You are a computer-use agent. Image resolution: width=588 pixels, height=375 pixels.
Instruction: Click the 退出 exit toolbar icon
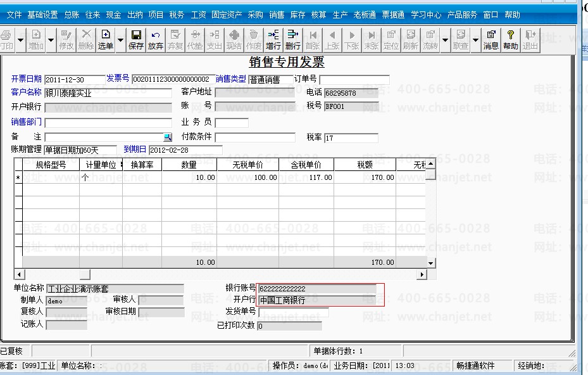(530, 40)
